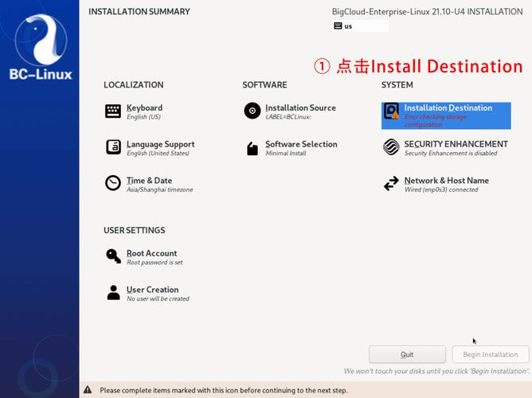Click 'Error checking storage configuration' status text
Viewport: 532px width, 398px height.
coord(436,121)
